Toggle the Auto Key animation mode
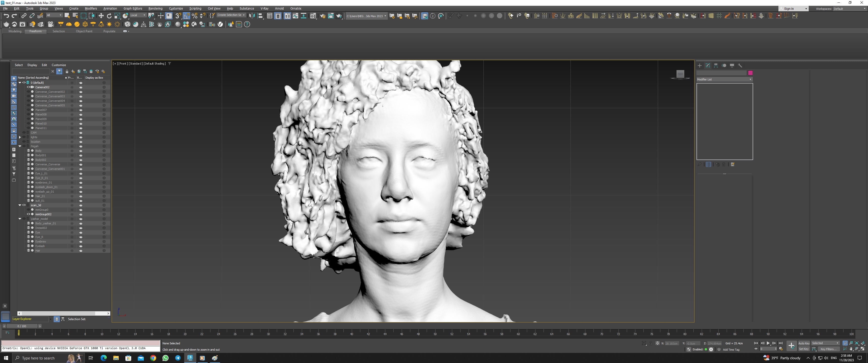The width and height of the screenshot is (868, 363). pyautogui.click(x=804, y=343)
